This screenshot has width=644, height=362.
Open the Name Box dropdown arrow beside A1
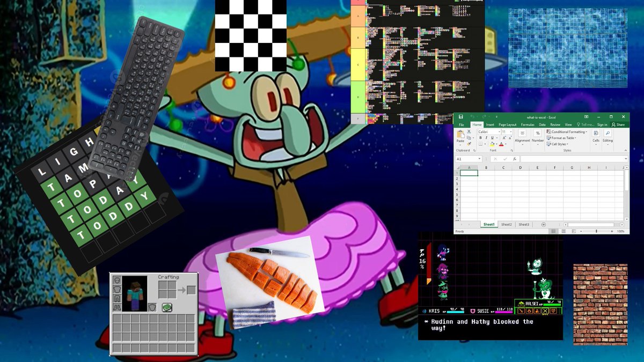[480, 159]
